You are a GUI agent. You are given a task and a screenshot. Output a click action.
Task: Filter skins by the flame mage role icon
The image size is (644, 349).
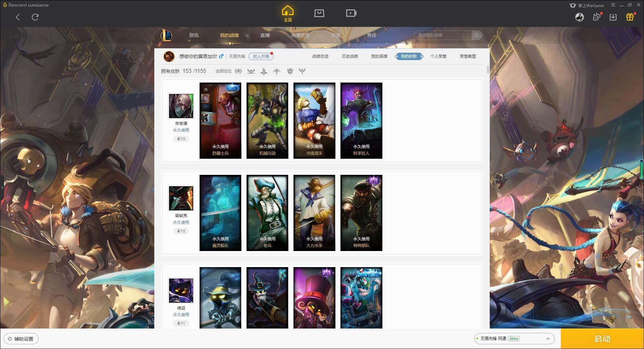point(264,71)
